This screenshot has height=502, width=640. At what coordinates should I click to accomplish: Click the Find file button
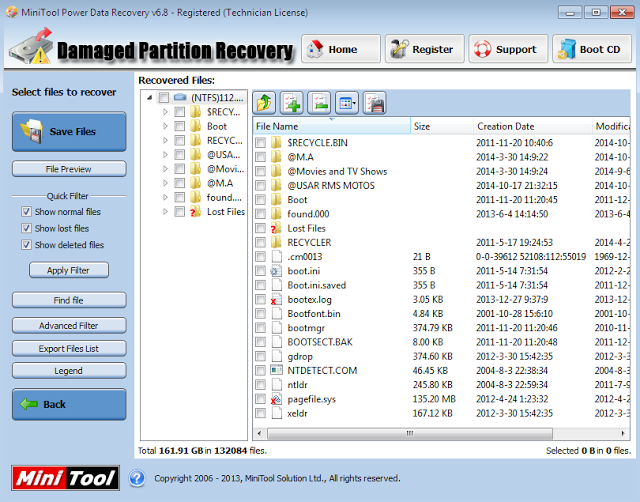[x=69, y=300]
